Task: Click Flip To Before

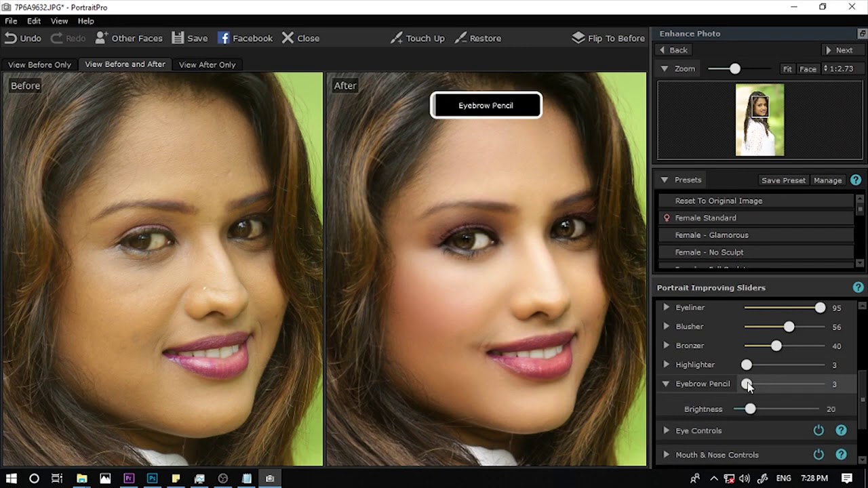Action: 608,38
